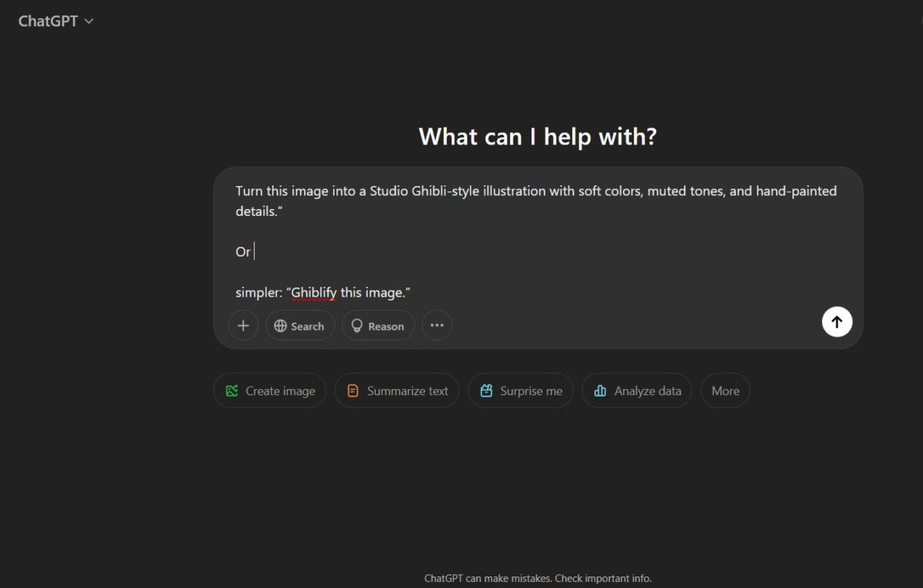
Task: Click the plus attach files icon
Action: pos(243,326)
